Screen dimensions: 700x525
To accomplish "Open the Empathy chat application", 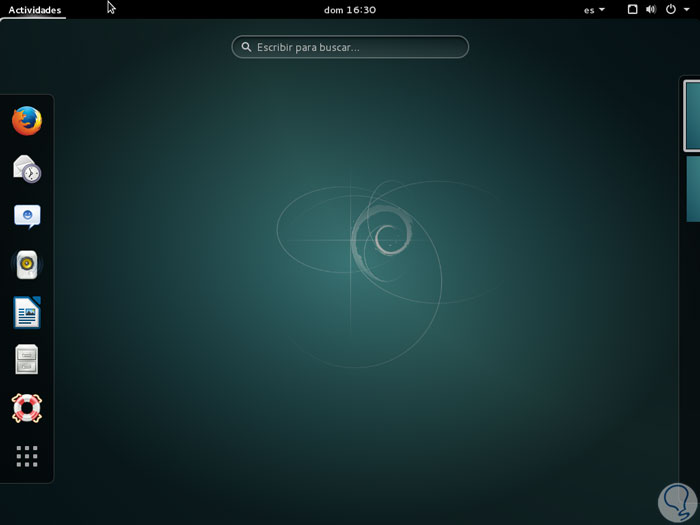I will 27,217.
